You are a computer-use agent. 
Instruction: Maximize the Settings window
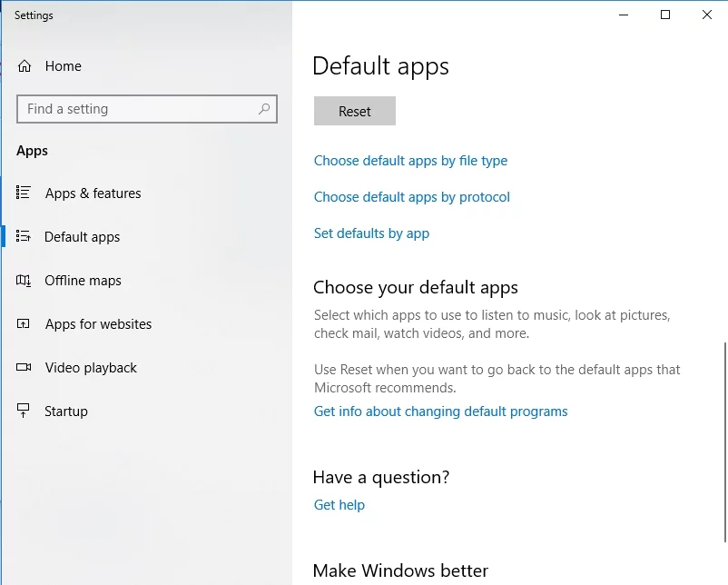(665, 15)
